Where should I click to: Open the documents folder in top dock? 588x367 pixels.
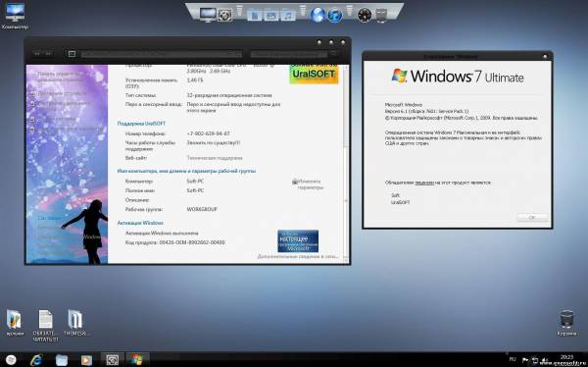(254, 15)
